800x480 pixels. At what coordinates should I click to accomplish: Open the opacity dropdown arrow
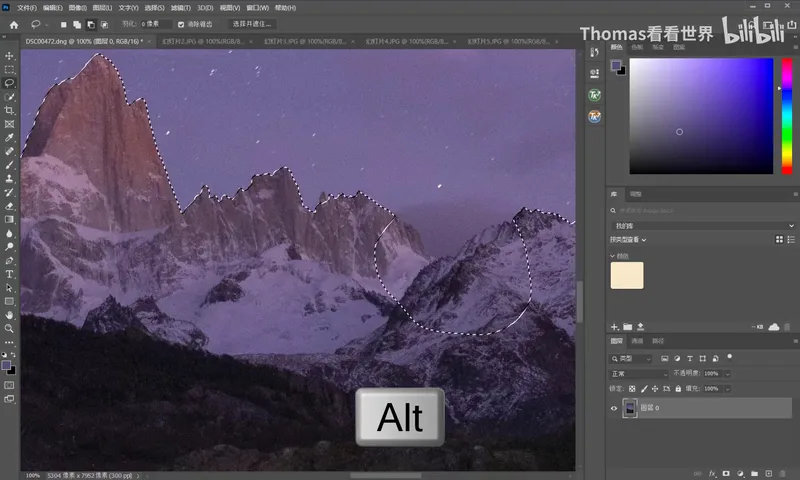pyautogui.click(x=727, y=374)
